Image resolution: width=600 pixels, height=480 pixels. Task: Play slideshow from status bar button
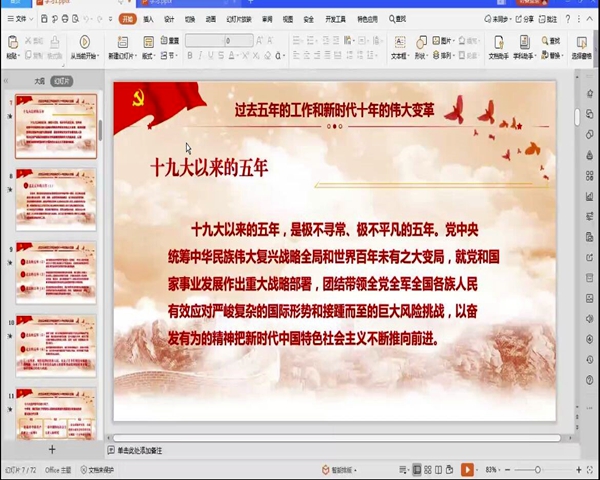(467, 469)
